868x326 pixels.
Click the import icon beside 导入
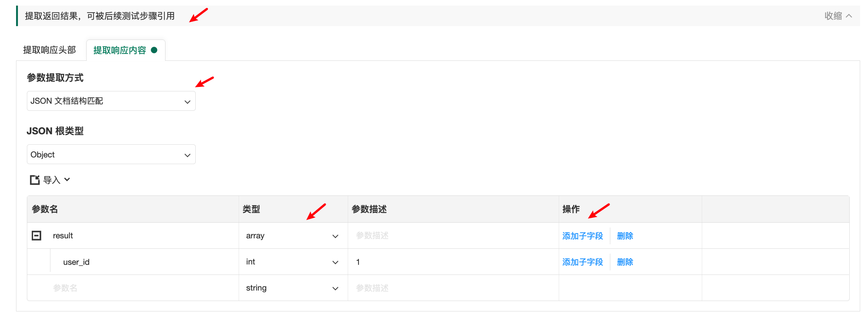click(35, 180)
